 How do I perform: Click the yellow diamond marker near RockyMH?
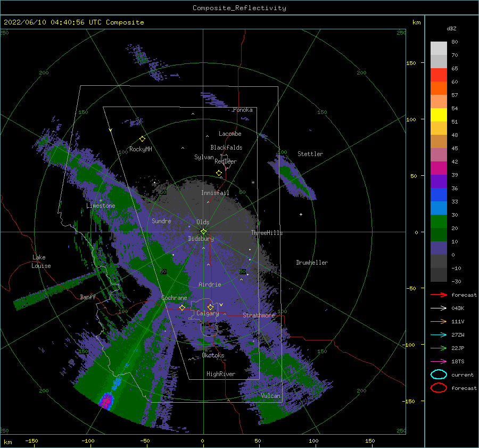(x=142, y=139)
